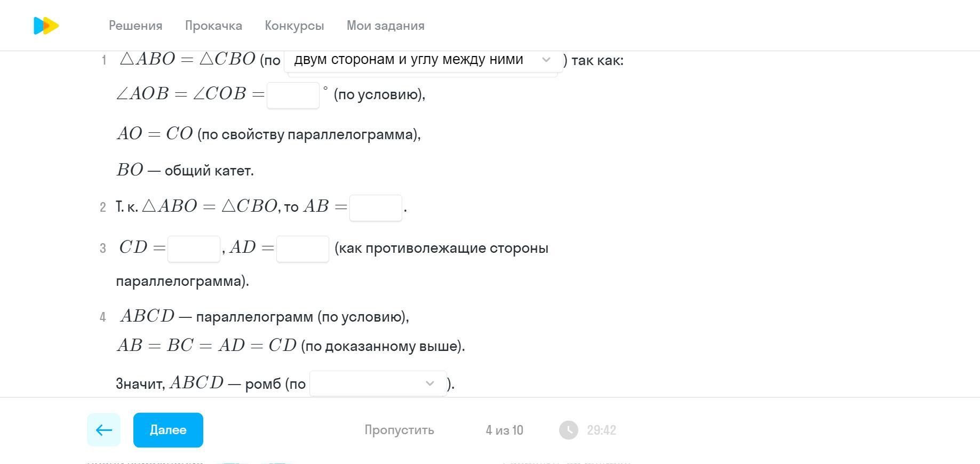
Task: Click the △ABO = △CBO formula in step 1
Action: tap(188, 59)
